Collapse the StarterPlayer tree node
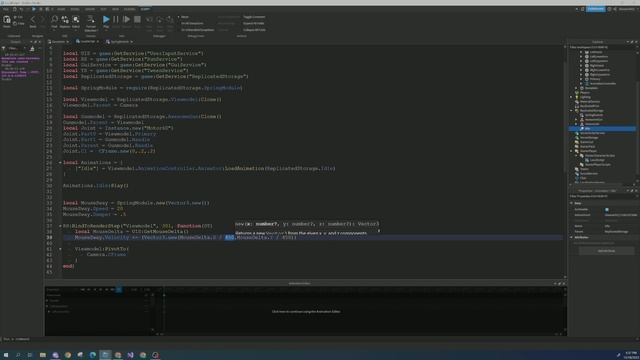This screenshot has height=360, width=640. coord(571,151)
